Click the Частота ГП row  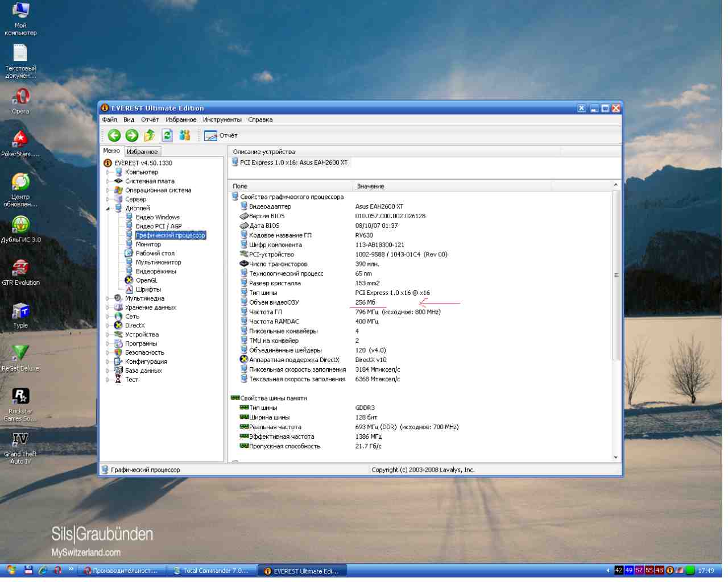pyautogui.click(x=421, y=312)
